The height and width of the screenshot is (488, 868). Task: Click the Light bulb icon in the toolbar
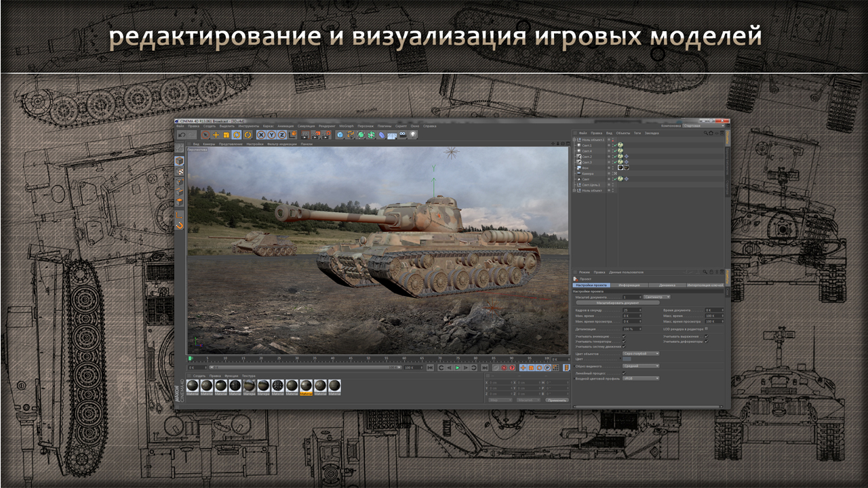412,135
